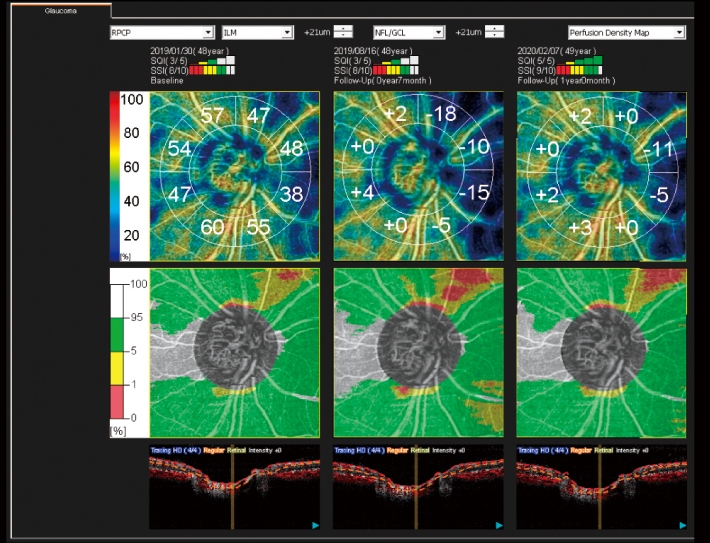This screenshot has height=543, width=710.
Task: Select the baseline perfusion density map
Action: pyautogui.click(x=234, y=175)
